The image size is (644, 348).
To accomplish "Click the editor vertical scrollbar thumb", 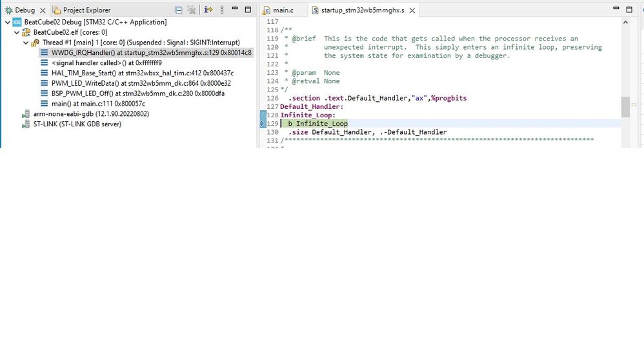I will click(x=625, y=107).
